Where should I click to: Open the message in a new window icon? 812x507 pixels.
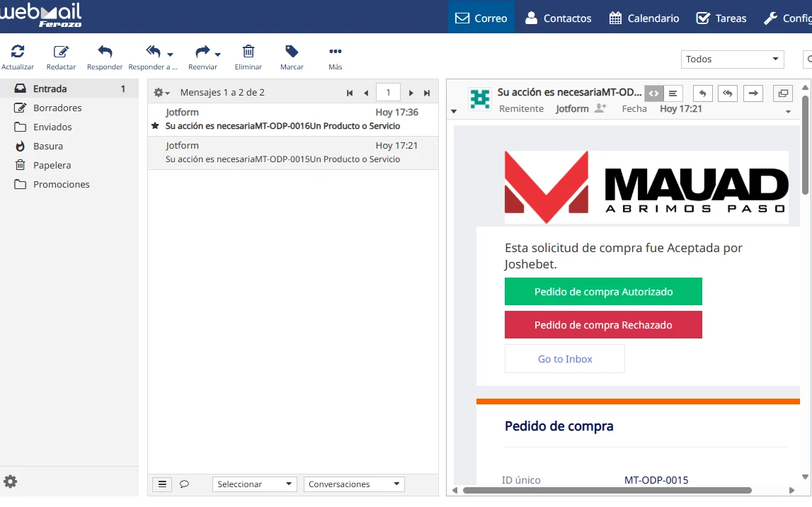tap(782, 93)
